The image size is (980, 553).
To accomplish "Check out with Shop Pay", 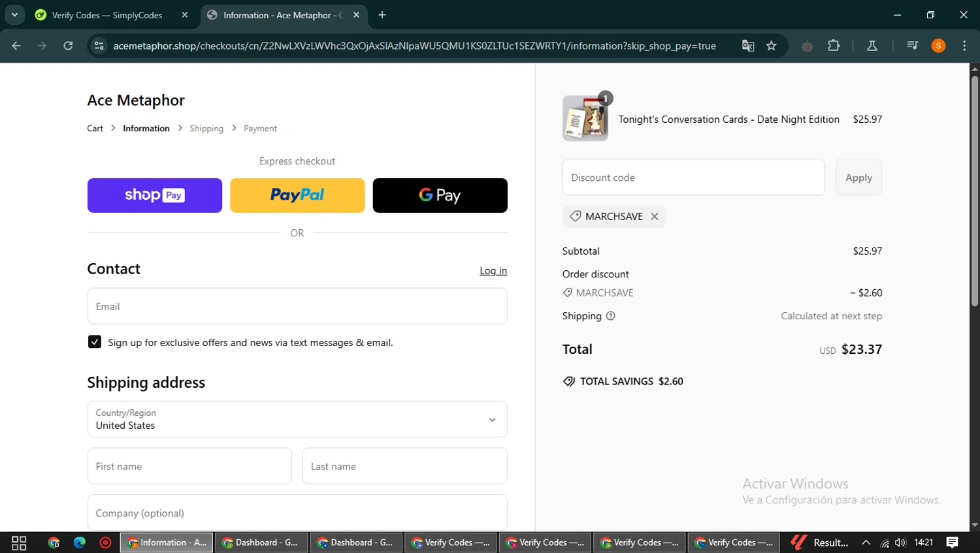I will pos(155,195).
